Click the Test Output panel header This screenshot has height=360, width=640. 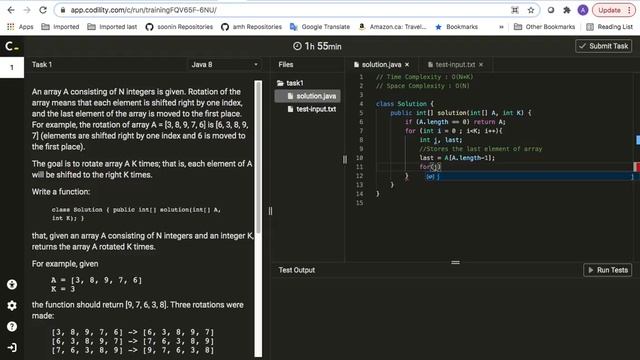click(297, 270)
